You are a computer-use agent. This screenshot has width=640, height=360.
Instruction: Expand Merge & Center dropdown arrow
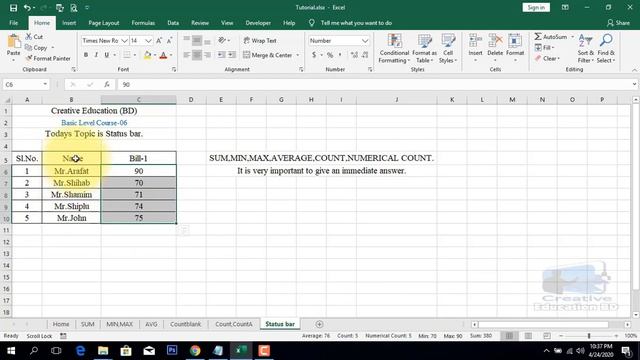(x=298, y=55)
